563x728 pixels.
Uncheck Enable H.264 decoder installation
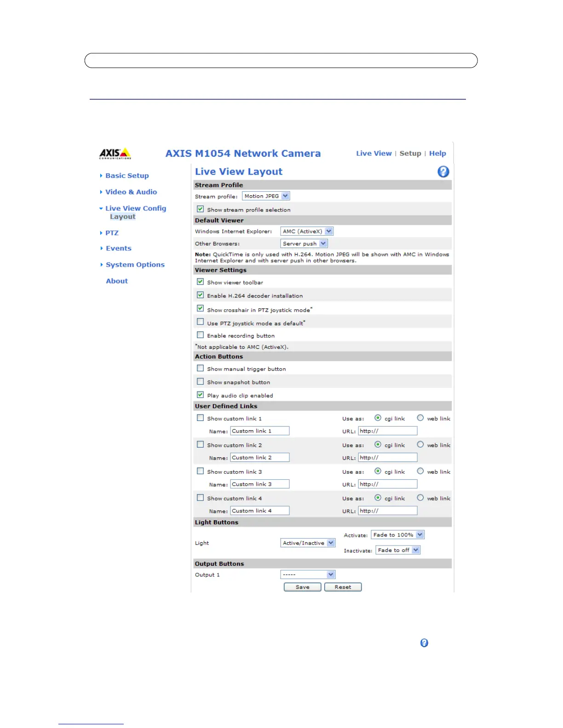(200, 295)
